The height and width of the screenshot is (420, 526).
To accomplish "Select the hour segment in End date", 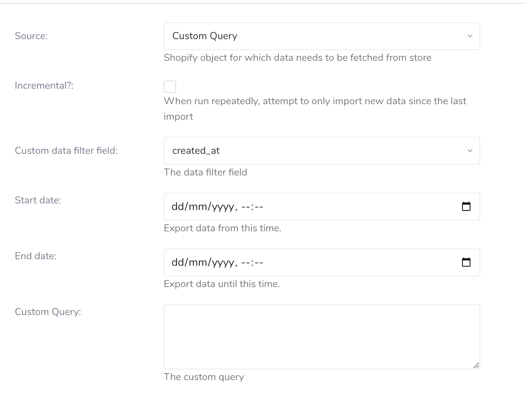I will (245, 263).
